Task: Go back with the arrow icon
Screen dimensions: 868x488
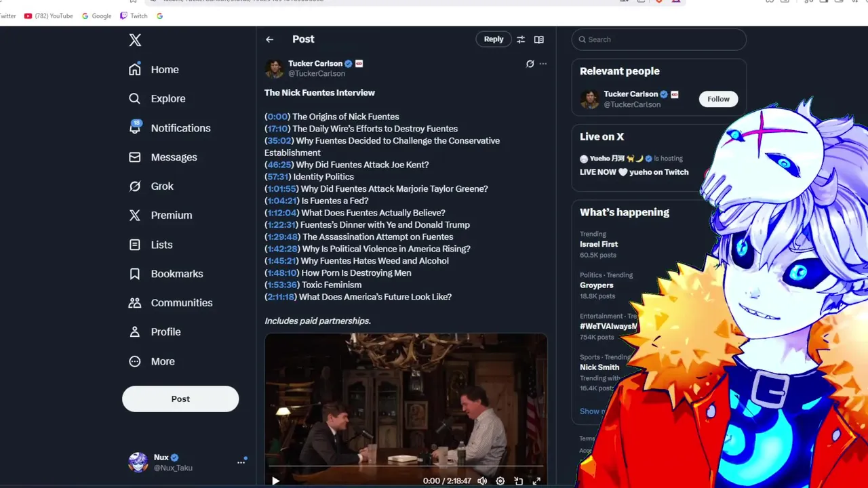Action: pos(270,39)
